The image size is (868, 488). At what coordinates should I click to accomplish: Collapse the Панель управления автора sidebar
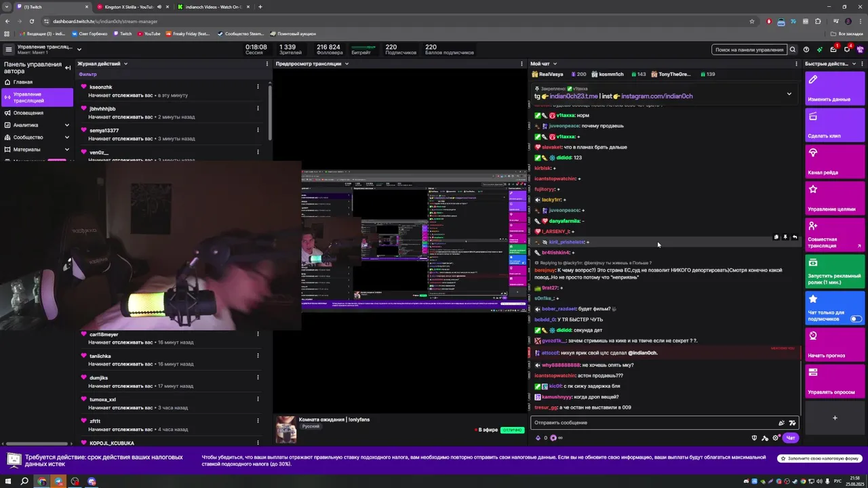pyautogui.click(x=68, y=67)
